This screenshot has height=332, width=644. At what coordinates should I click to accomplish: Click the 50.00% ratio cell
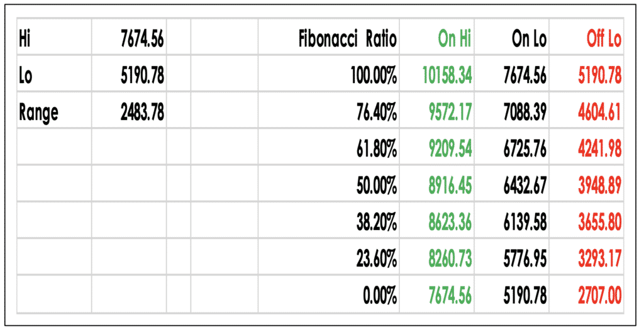376,185
